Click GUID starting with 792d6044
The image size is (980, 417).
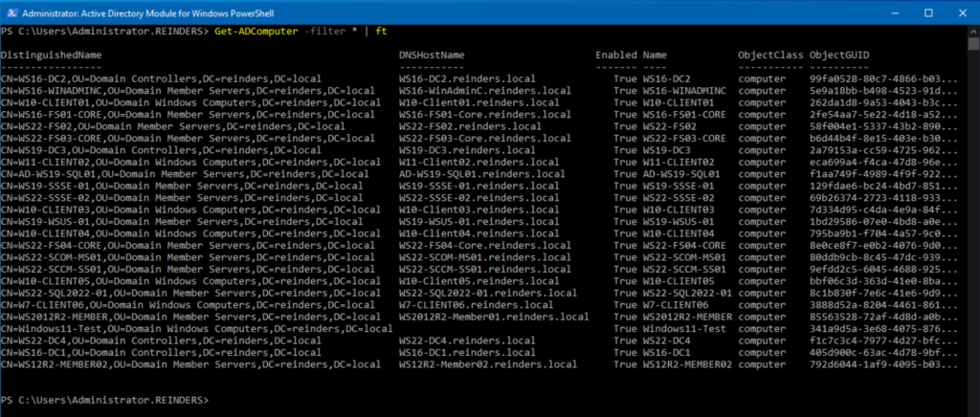883,363
